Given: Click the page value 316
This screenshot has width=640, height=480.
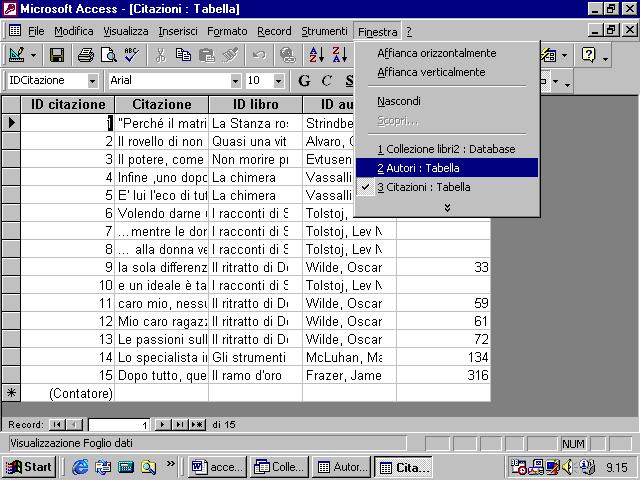Looking at the screenshot, I should coord(443,375).
